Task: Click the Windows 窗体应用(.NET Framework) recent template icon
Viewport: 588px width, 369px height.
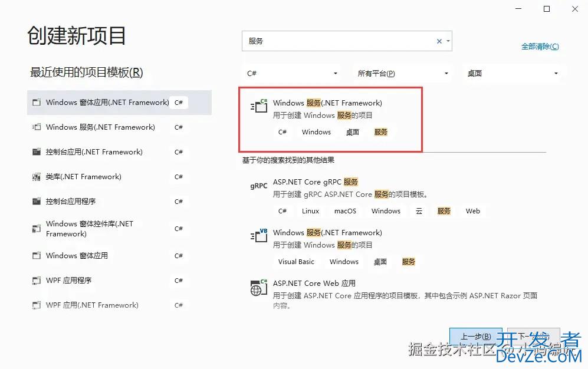Action: (x=37, y=103)
